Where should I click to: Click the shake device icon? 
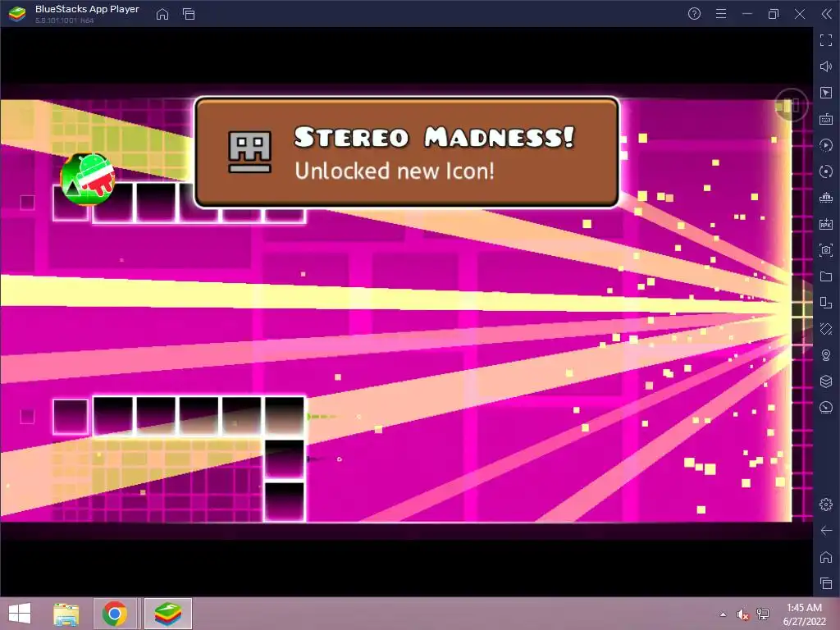[x=826, y=329]
